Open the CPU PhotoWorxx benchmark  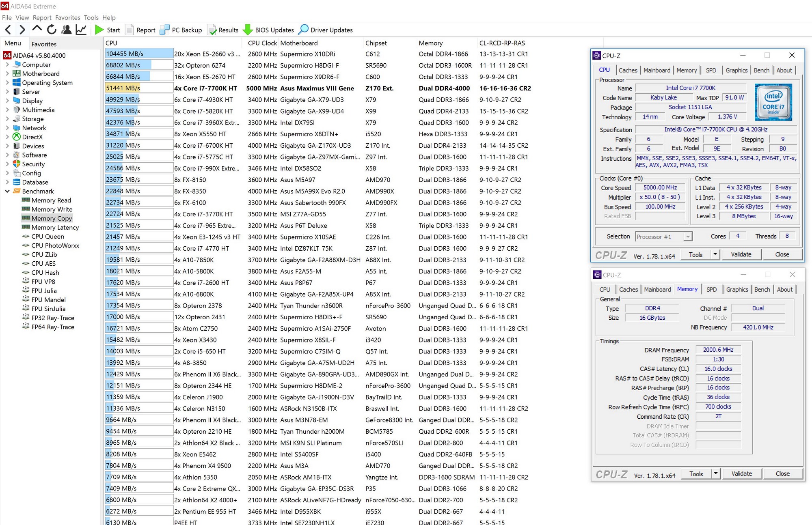tap(55, 245)
